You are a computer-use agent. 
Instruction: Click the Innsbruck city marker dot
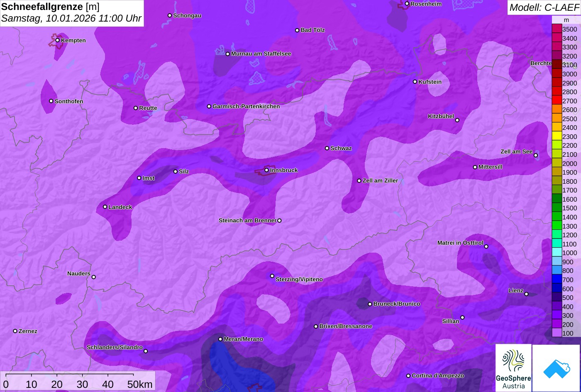coord(266,170)
